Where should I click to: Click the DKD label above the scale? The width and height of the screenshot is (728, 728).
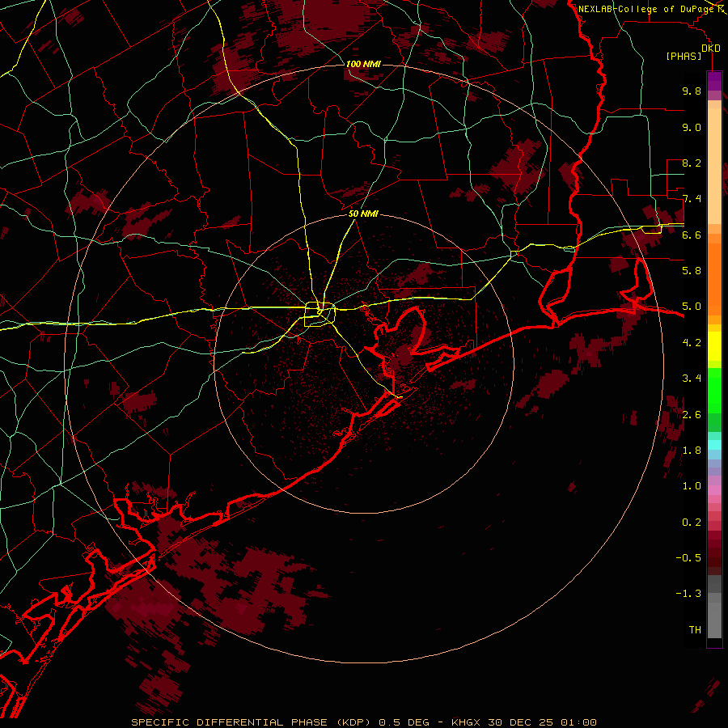pyautogui.click(x=711, y=49)
